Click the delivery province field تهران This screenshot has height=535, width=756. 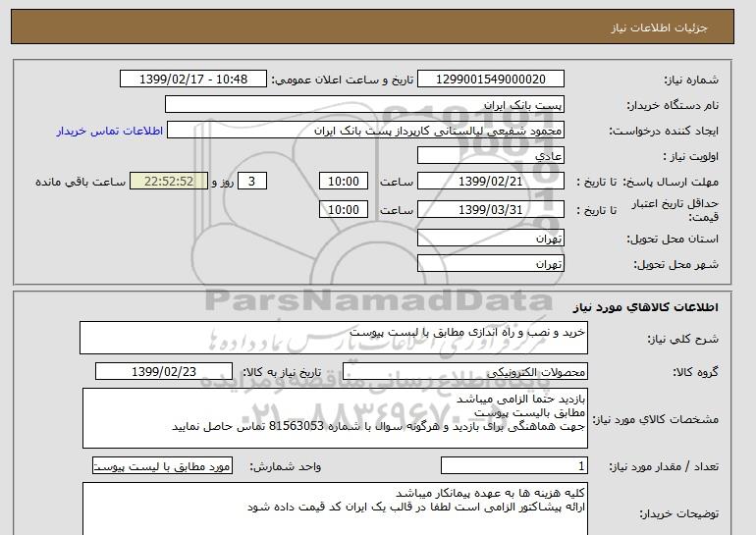(x=490, y=239)
